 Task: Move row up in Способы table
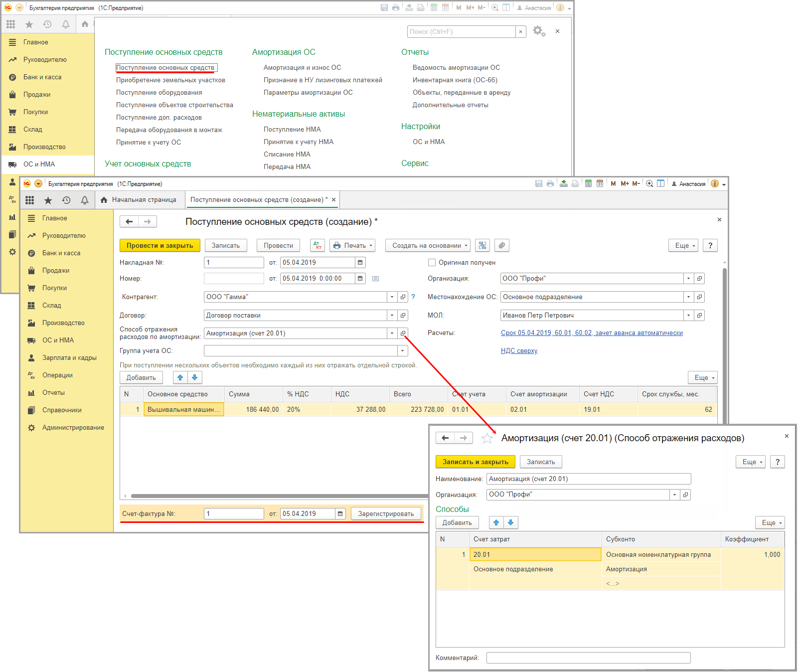coord(496,522)
